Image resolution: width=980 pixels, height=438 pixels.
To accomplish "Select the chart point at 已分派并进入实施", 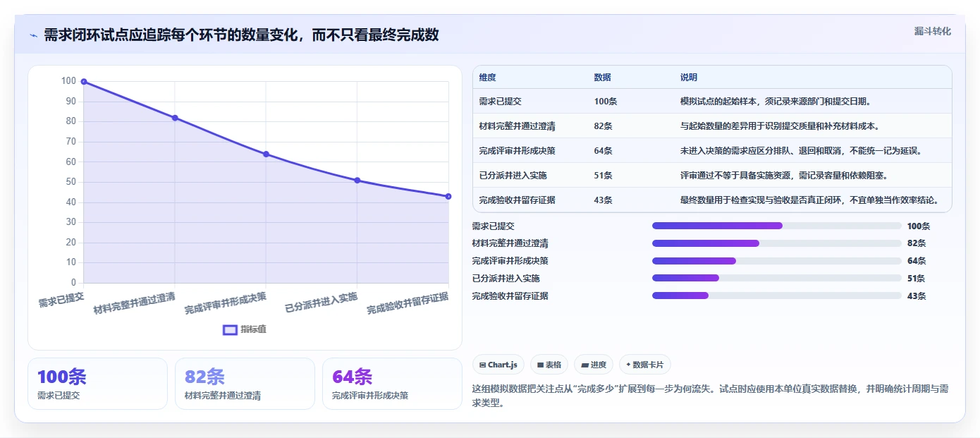I will 357,181.
